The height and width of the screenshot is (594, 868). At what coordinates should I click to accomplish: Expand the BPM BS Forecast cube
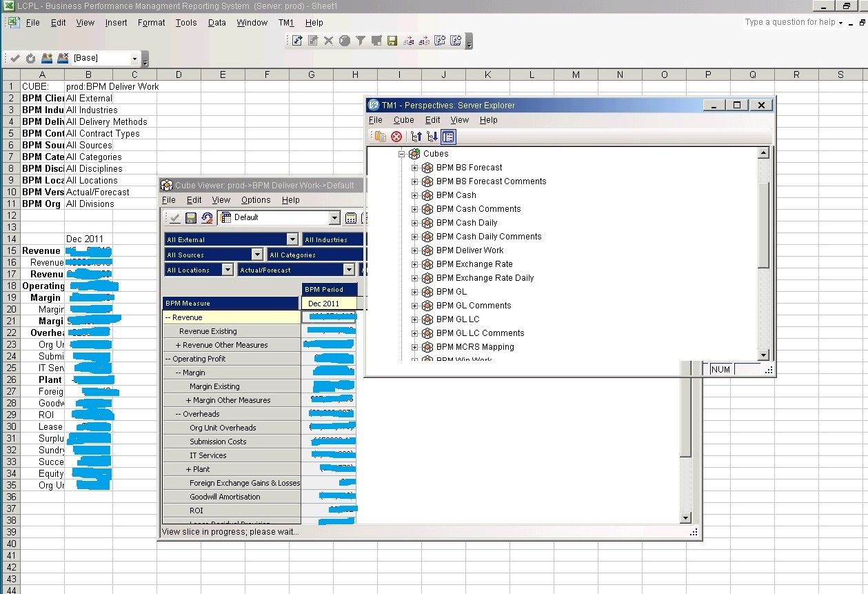414,168
